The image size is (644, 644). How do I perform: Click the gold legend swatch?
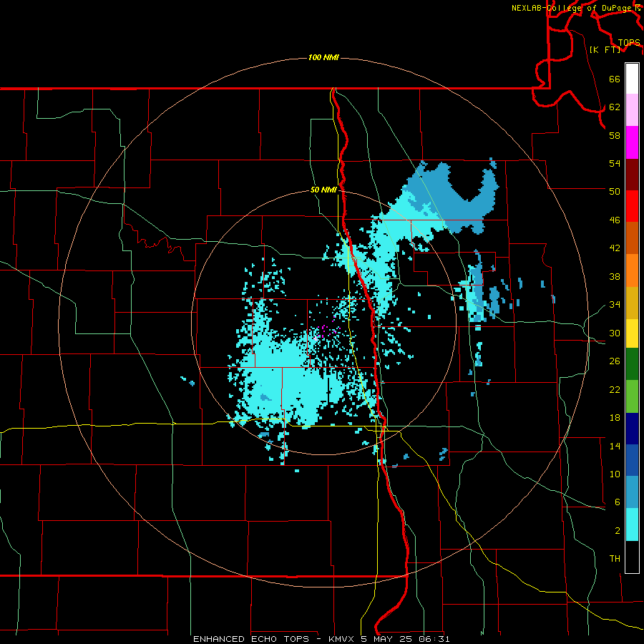tap(632, 303)
